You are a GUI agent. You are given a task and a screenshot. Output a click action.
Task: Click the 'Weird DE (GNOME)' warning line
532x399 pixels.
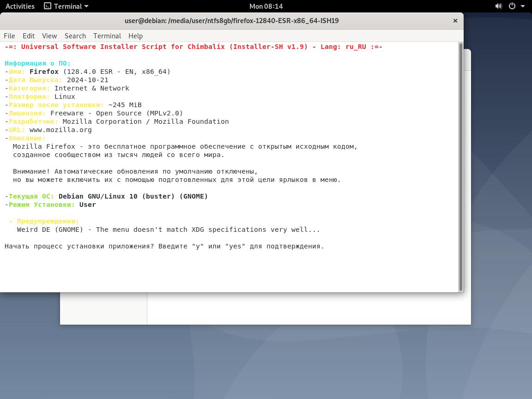pyautogui.click(x=168, y=230)
